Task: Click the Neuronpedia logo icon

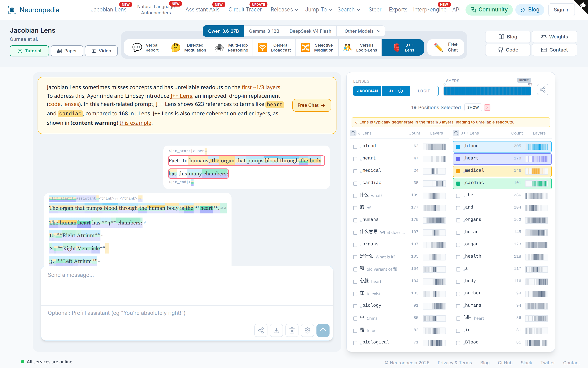Action: tap(12, 10)
